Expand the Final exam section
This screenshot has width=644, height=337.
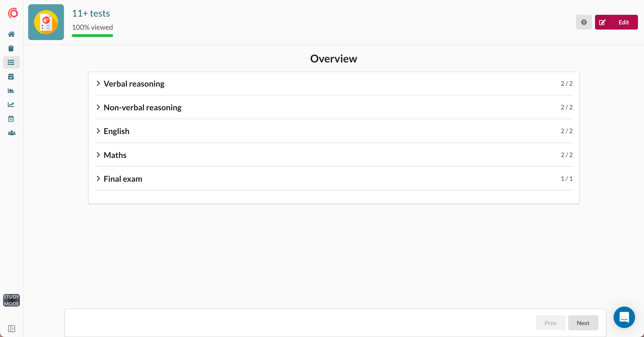tap(98, 179)
